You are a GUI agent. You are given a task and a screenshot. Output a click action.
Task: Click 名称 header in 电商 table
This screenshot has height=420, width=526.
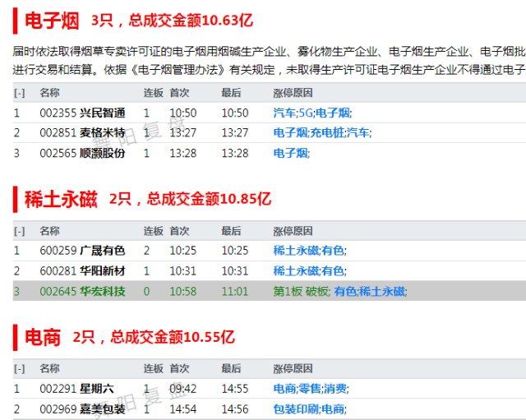click(x=49, y=369)
